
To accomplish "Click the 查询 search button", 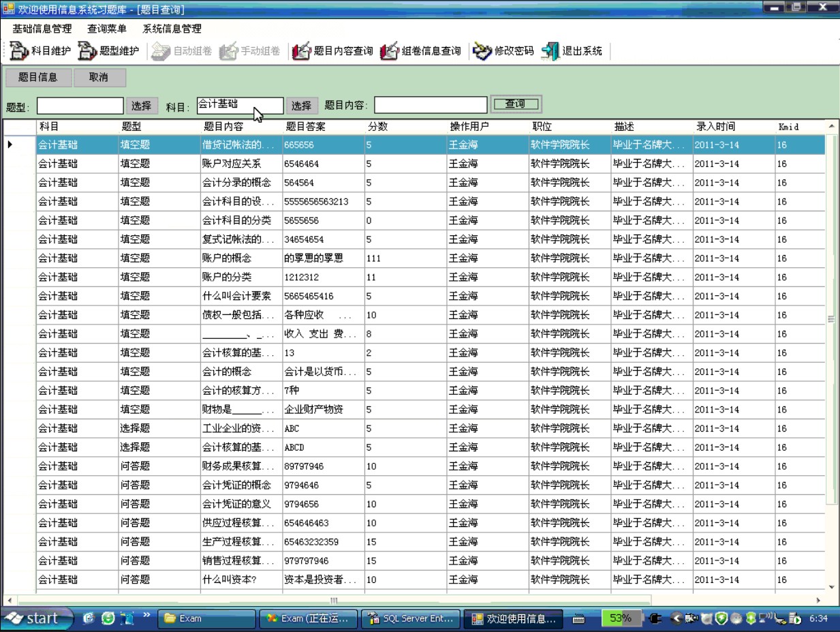I will tap(516, 104).
